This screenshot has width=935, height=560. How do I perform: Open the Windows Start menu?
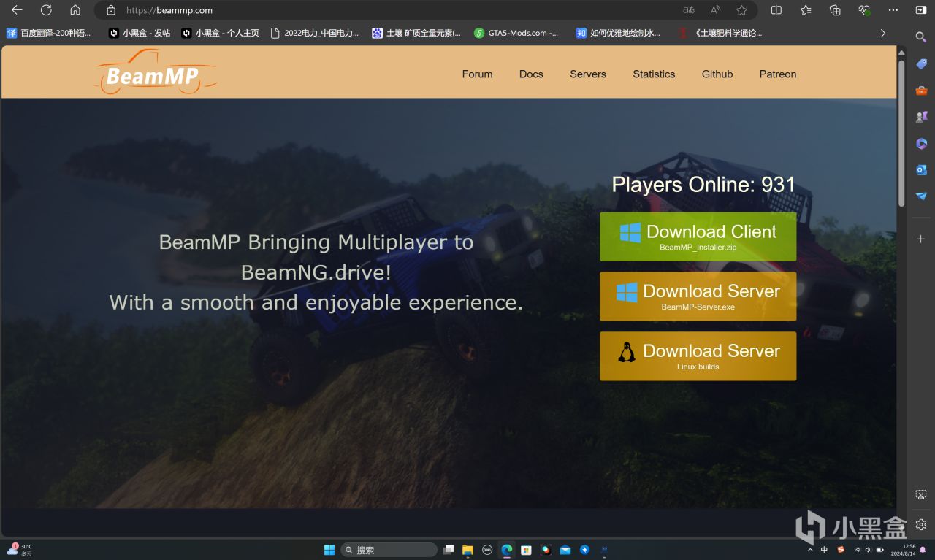pyautogui.click(x=329, y=550)
